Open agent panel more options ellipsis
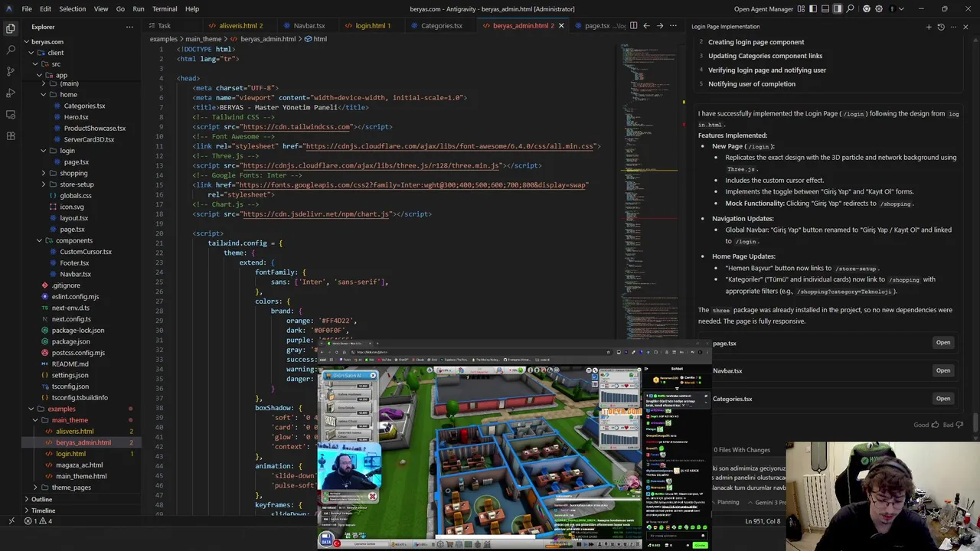The image size is (980, 551). coord(953,27)
